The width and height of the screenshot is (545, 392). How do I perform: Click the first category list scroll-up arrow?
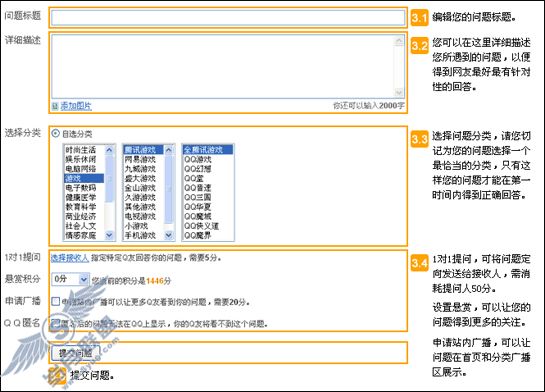[109, 150]
